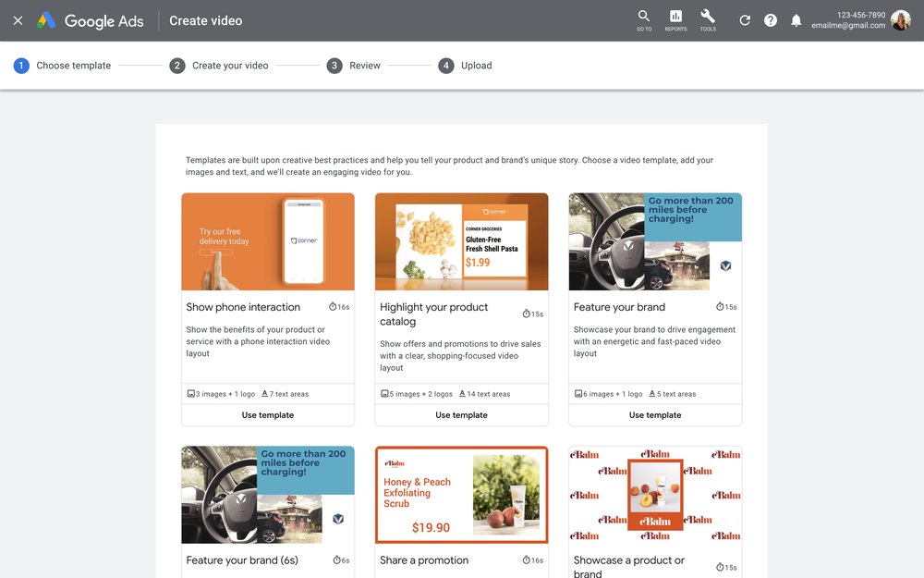Open the Share a promotion template thumbnail
Screen dimensions: 924x578
461,494
